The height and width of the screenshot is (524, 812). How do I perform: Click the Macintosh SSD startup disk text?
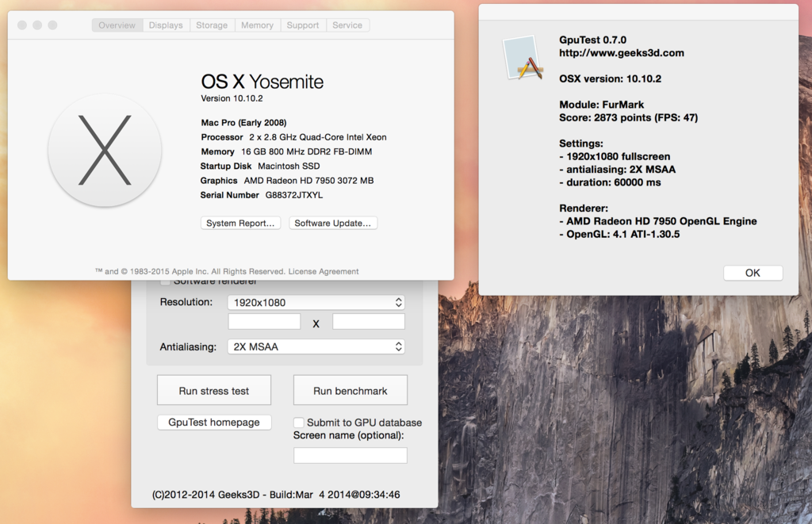(x=289, y=166)
